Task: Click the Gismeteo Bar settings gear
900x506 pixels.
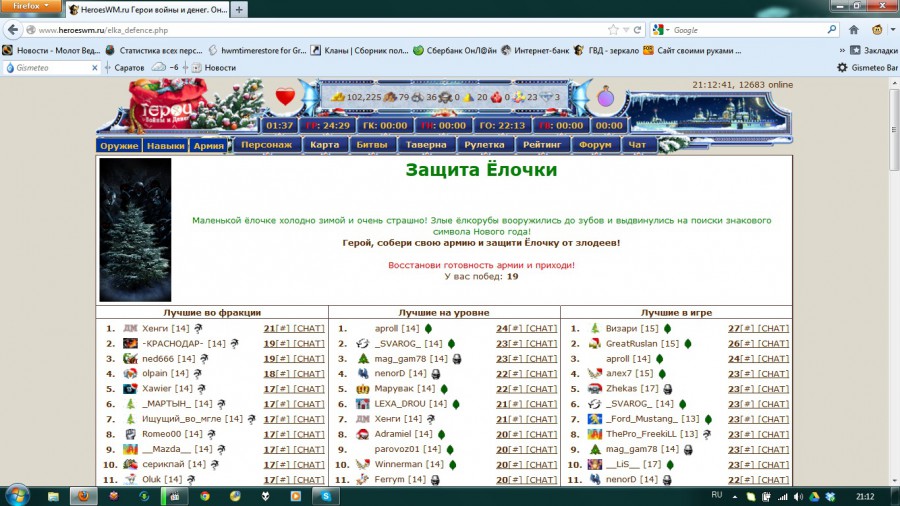Action: pos(842,68)
